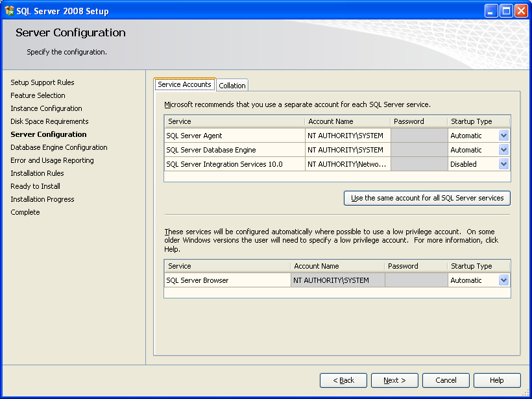
Task: Click Ready to Install in the step list
Action: pyautogui.click(x=35, y=186)
